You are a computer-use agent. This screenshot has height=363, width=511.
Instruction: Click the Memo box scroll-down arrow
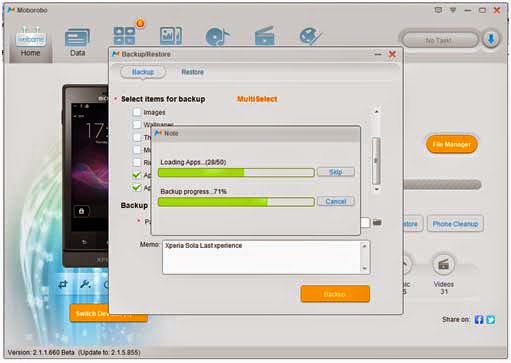coord(364,268)
